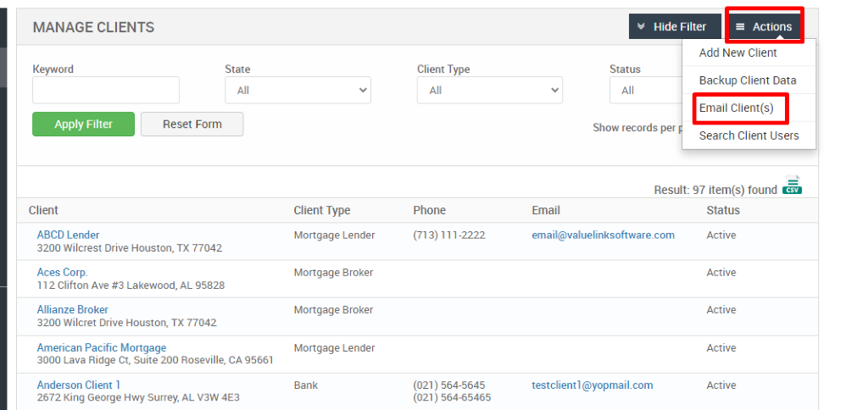
Task: Open the Actions menu button
Action: coord(765,26)
